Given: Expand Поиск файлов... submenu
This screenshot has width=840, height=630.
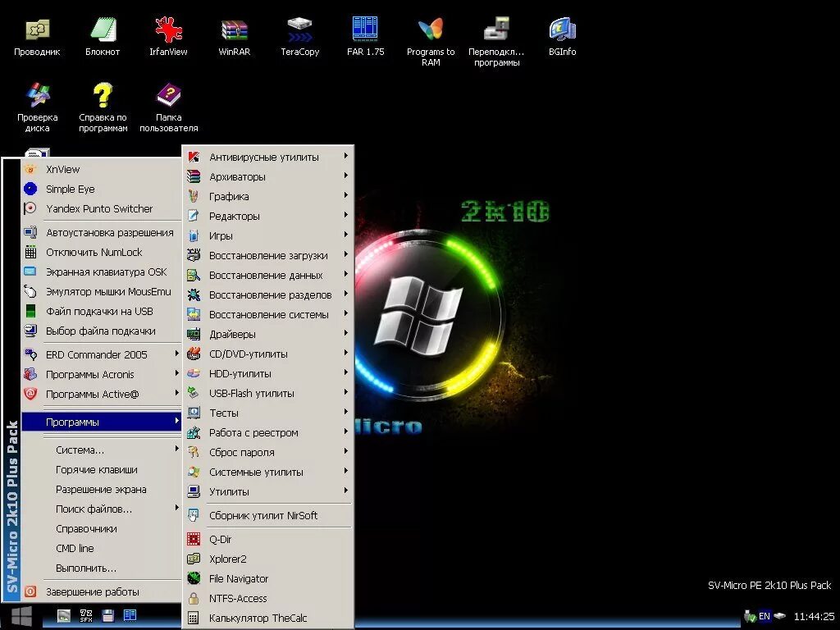Looking at the screenshot, I should (x=101, y=509).
